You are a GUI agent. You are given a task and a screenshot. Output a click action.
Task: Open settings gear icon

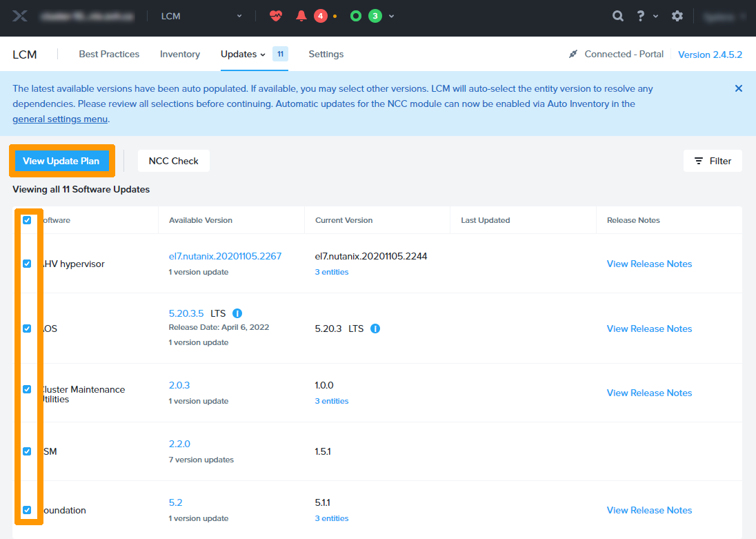coord(677,16)
